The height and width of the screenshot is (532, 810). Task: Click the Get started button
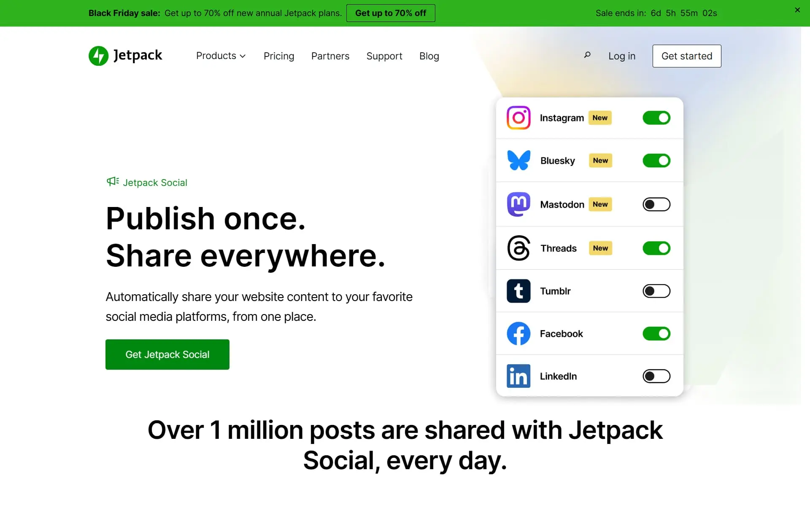[x=687, y=56]
